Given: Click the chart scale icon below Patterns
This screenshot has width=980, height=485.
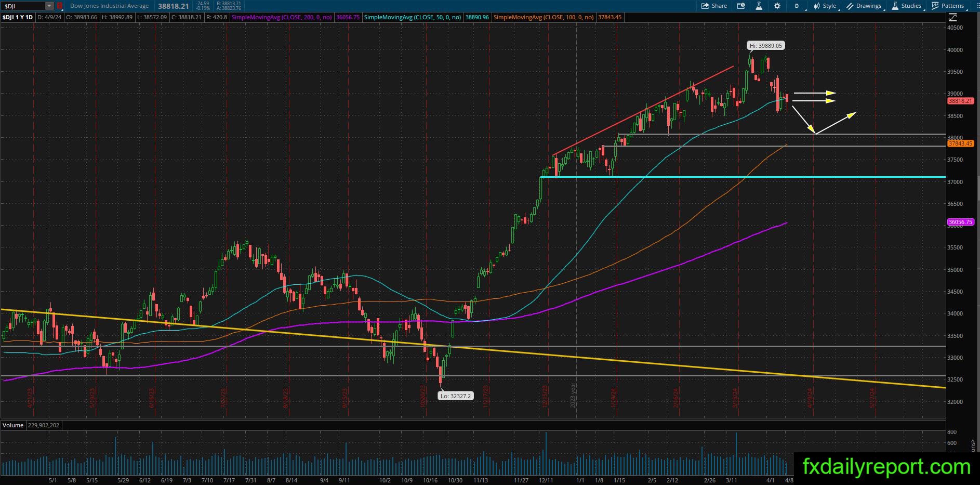Looking at the screenshot, I should [952, 17].
